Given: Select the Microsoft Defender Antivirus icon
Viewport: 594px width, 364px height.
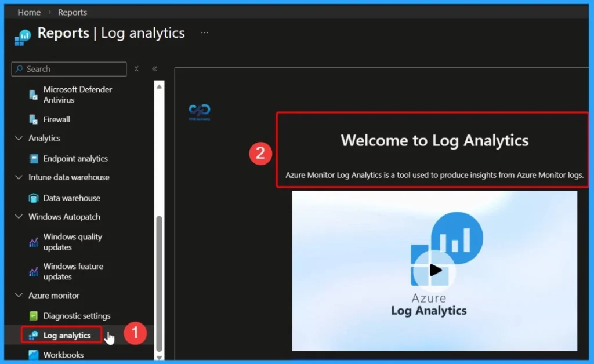Looking at the screenshot, I should 33,94.
